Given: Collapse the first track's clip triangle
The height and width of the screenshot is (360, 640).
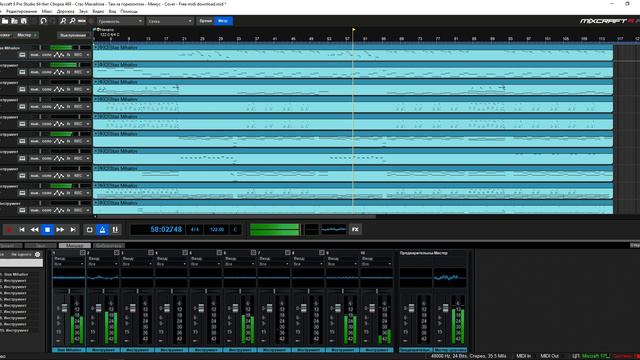Looking at the screenshot, I should click(x=96, y=48).
